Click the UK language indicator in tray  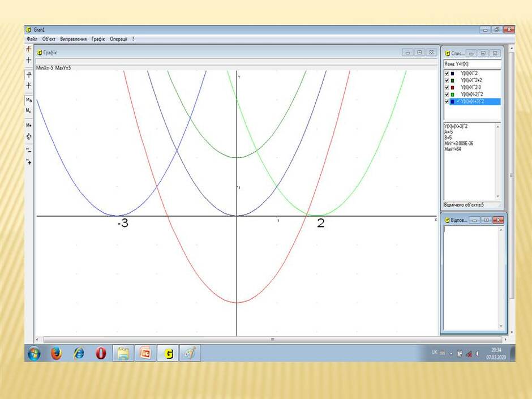[435, 352]
